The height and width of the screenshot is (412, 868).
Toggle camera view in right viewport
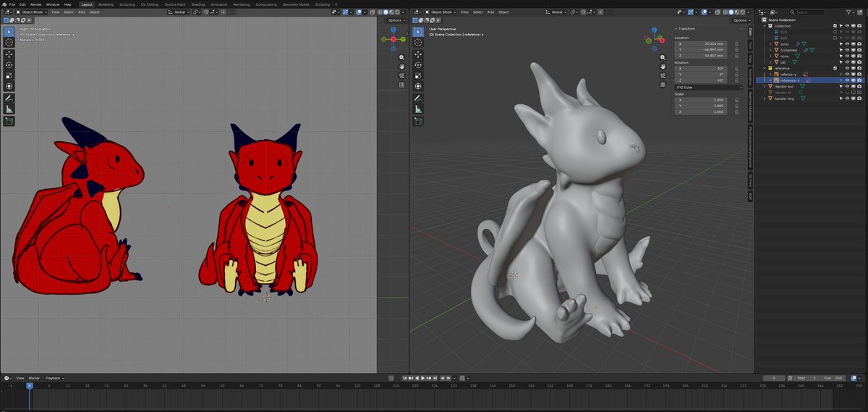663,76
